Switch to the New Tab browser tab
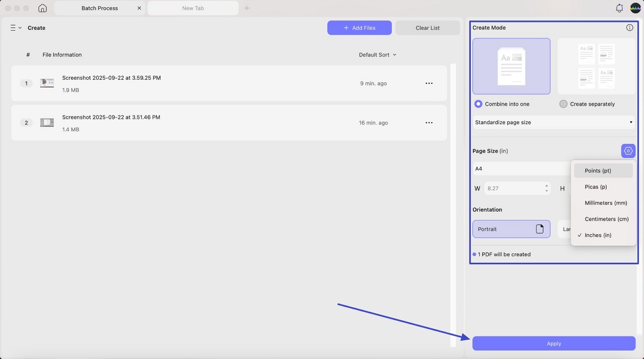Viewport: 644px width, 359px height. point(193,8)
